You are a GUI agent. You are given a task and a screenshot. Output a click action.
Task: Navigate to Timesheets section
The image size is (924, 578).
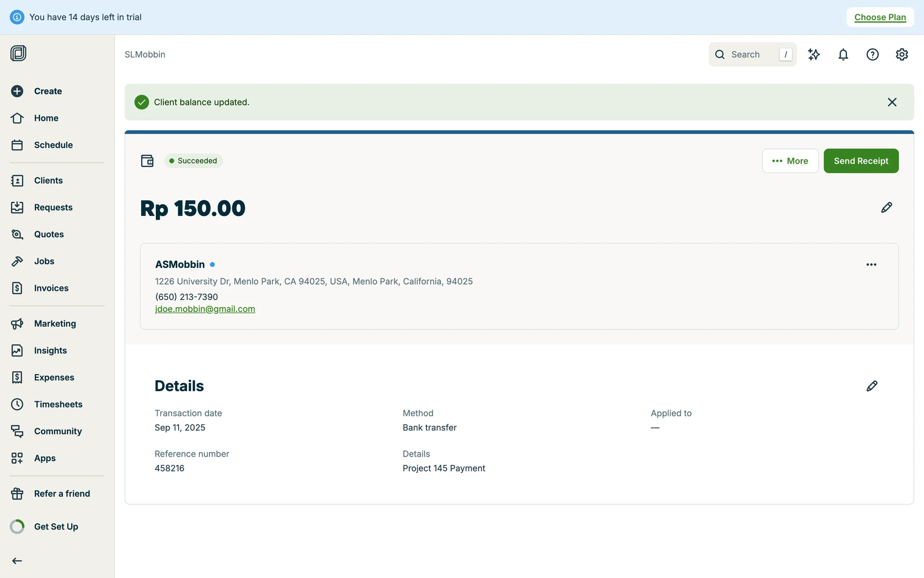click(58, 404)
